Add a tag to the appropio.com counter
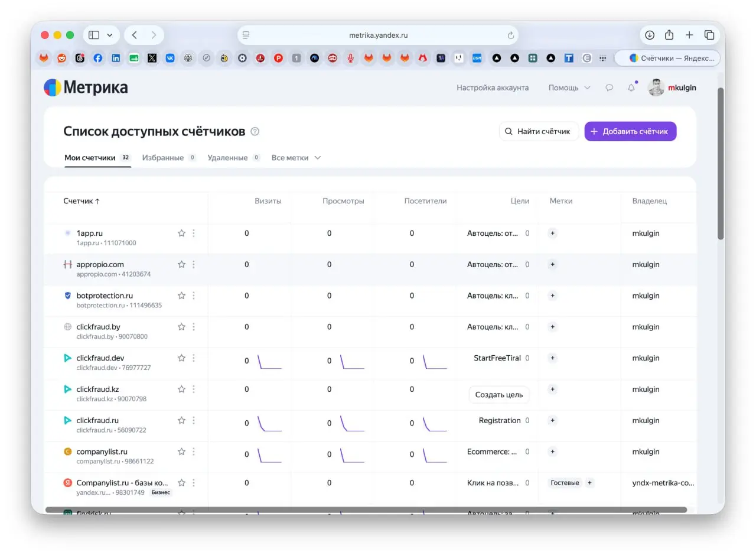756x555 pixels. tap(553, 264)
